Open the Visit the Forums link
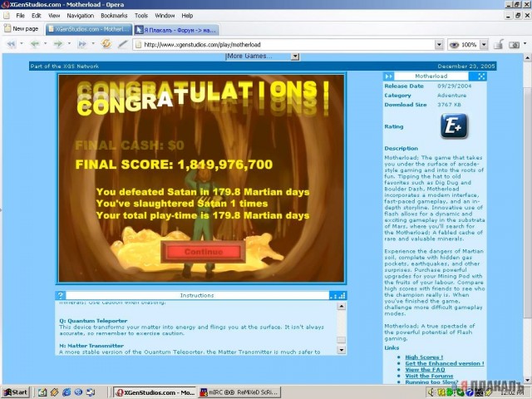 point(429,376)
